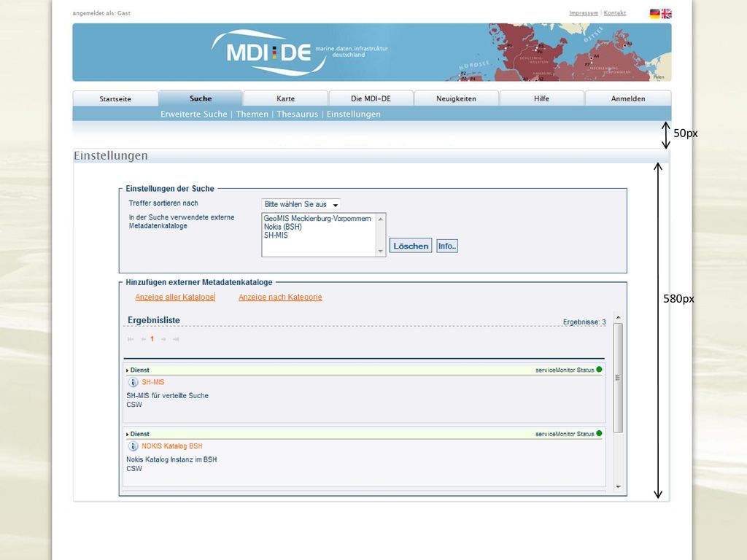The width and height of the screenshot is (747, 560).
Task: Open Themen submenu
Action: coord(252,114)
